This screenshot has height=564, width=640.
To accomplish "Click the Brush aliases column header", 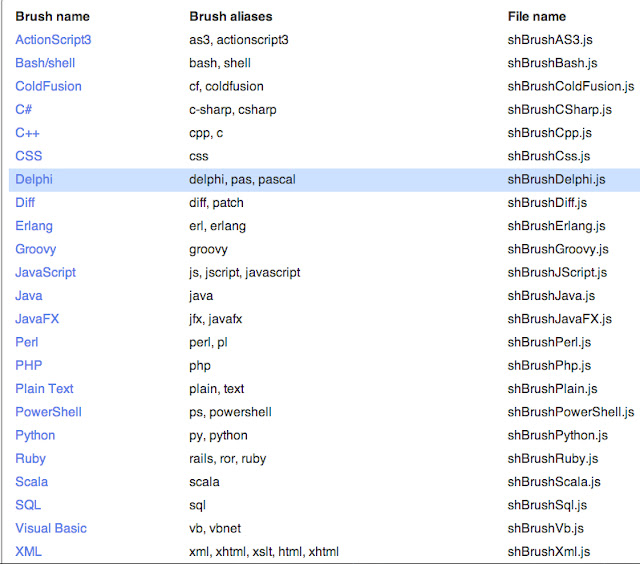I will tap(231, 17).
